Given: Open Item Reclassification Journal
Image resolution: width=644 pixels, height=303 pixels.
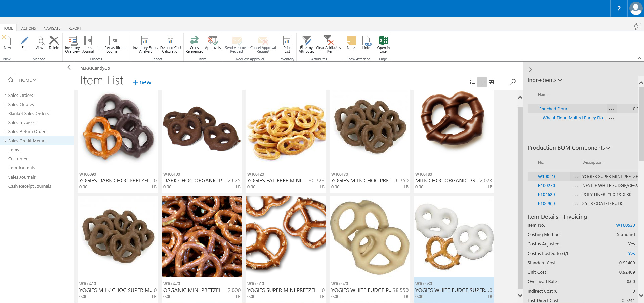Looking at the screenshot, I should (x=113, y=44).
